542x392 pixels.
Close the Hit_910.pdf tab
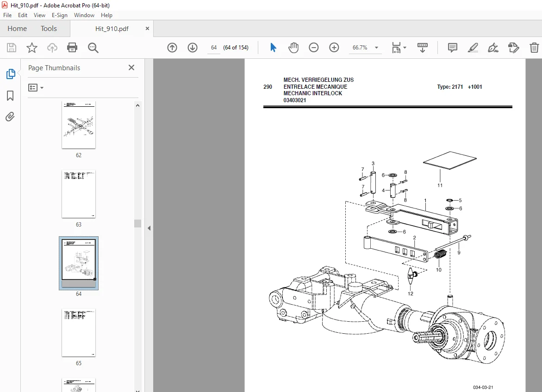click(x=147, y=29)
